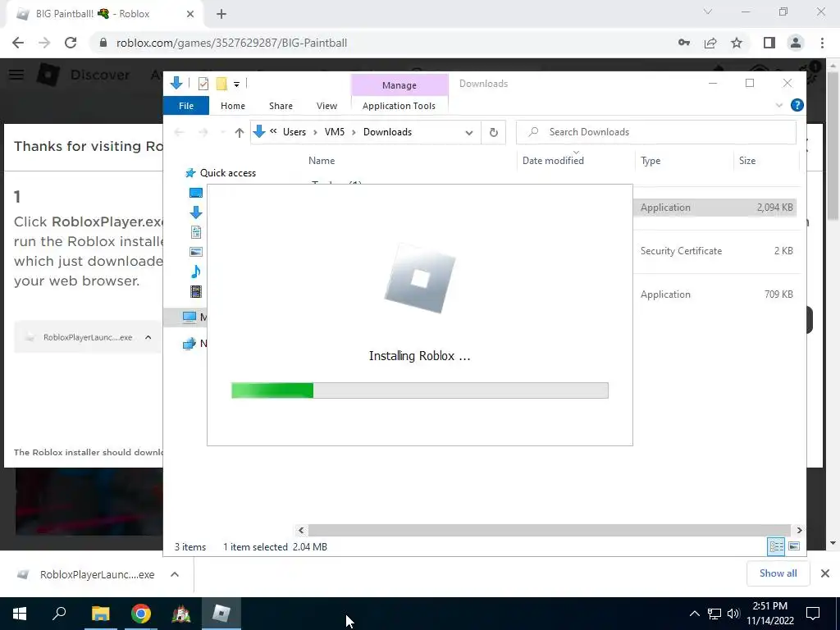Open File tab in Explorer
This screenshot has height=630, width=840.
[x=186, y=106]
